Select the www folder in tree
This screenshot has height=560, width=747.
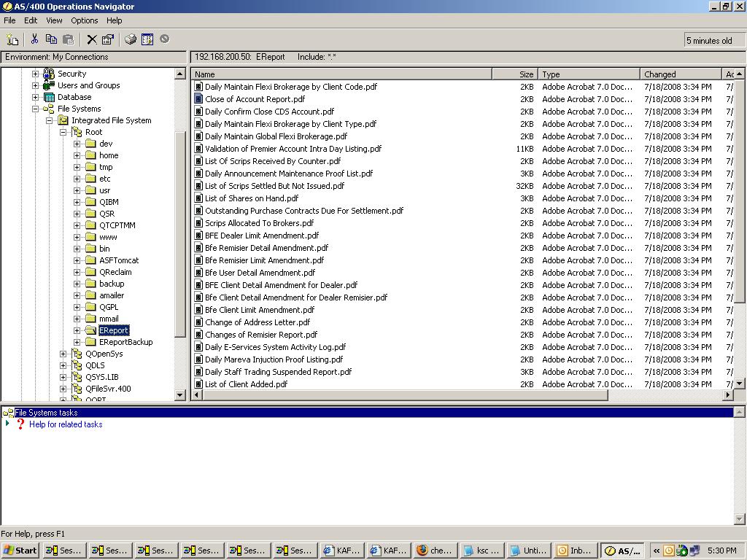click(108, 237)
